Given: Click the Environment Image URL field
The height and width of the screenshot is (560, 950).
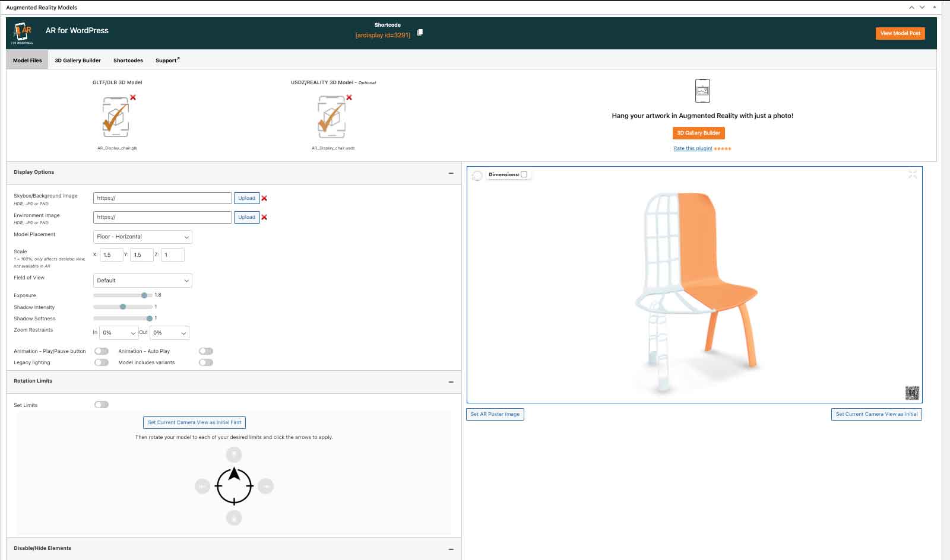Looking at the screenshot, I should [x=163, y=217].
